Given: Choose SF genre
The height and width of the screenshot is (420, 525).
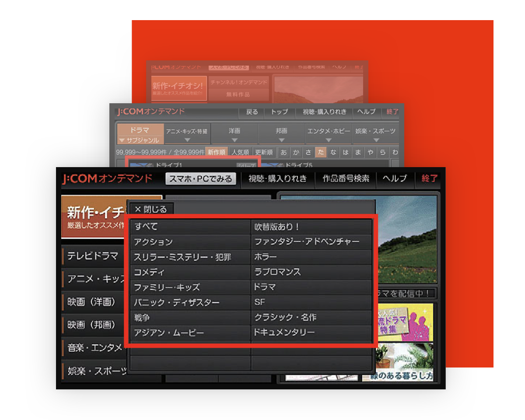Looking at the screenshot, I should point(311,302).
